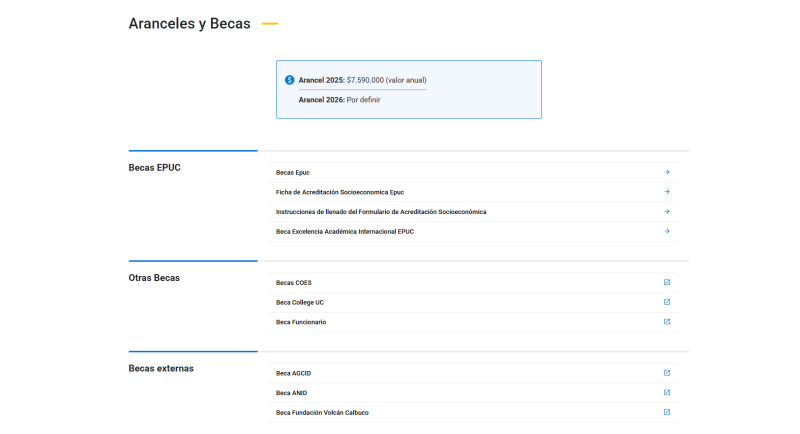This screenshot has height=434, width=800.
Task: Click arrow icon for Instrucciones de llenado row
Action: pos(667,211)
